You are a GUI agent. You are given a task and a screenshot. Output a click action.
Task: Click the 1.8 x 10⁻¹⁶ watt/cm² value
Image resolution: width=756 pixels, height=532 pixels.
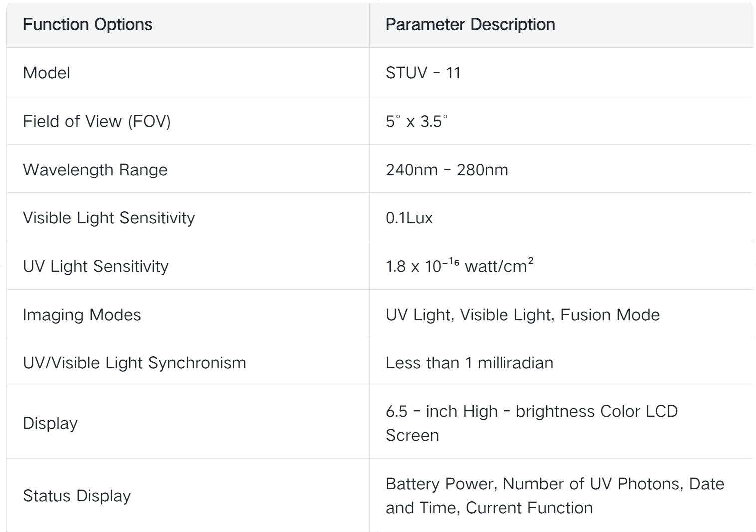tap(459, 266)
